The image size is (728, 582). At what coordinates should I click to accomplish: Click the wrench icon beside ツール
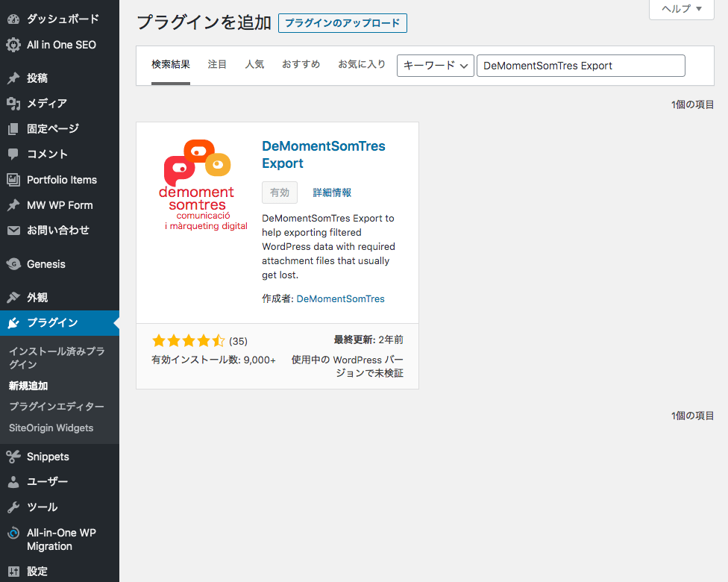coord(13,507)
